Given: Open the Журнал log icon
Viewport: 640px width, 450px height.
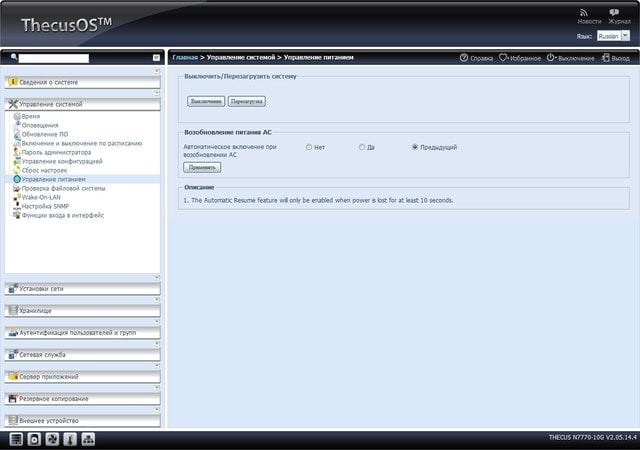Looking at the screenshot, I should (613, 13).
